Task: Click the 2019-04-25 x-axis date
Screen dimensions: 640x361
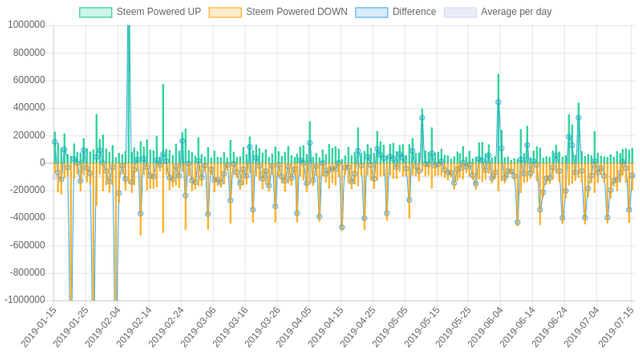Action: 358,327
